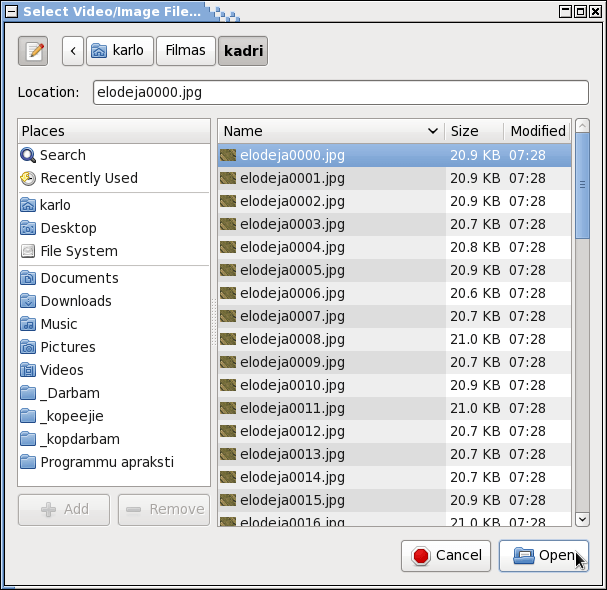Open the Downloads bookmark
Viewport: 607px width, 590px height.
pos(114,301)
